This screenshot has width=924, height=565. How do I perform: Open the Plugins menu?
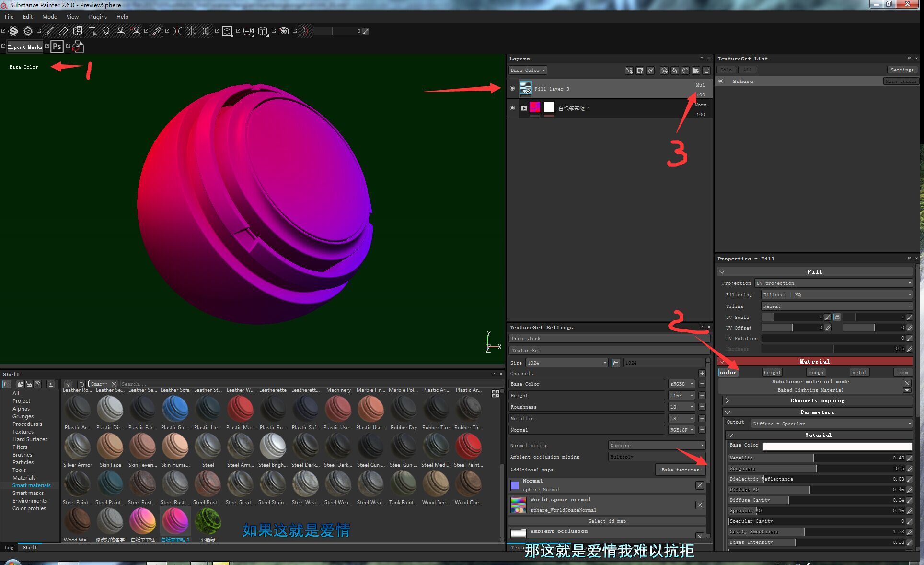pos(97,17)
